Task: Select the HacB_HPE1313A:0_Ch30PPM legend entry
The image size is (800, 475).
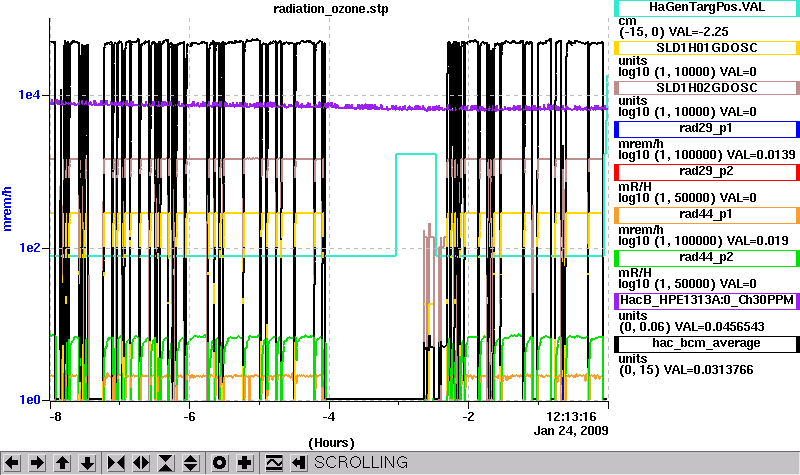Action: point(707,301)
